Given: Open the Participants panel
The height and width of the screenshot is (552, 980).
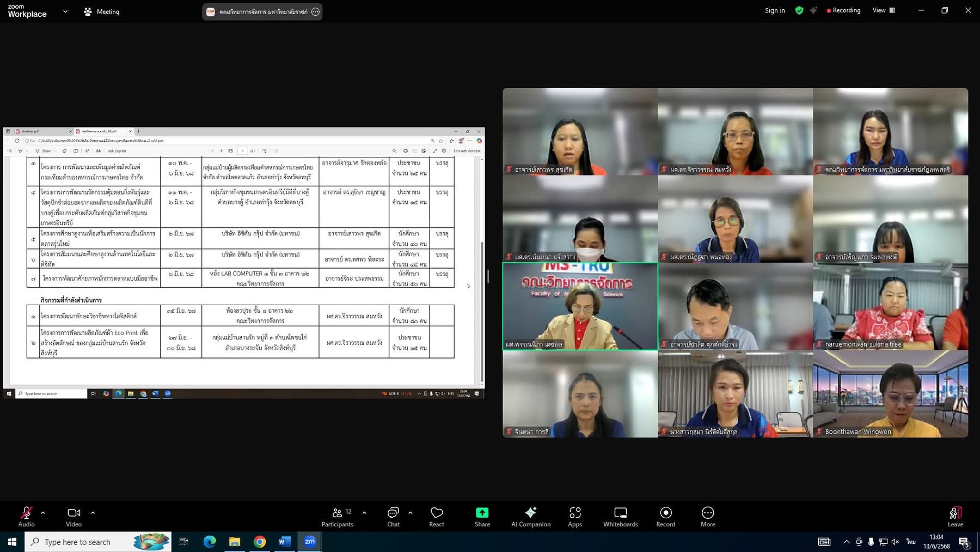Looking at the screenshot, I should tap(338, 517).
